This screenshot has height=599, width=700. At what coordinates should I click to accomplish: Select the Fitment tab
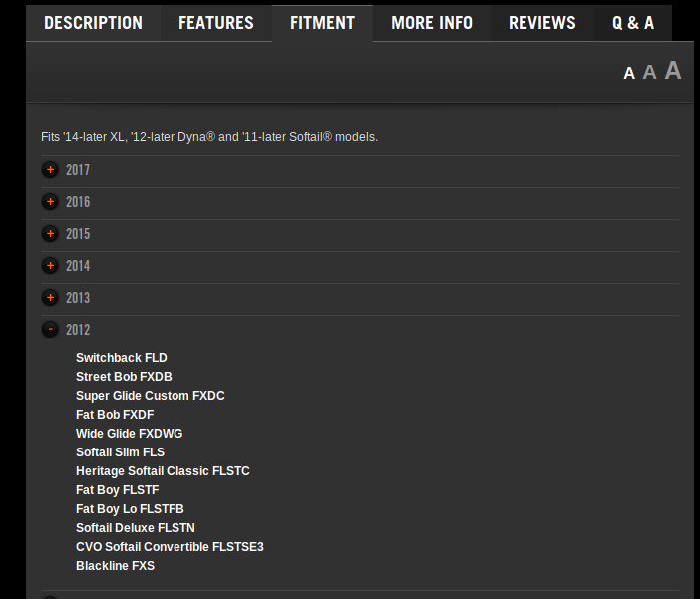pyautogui.click(x=322, y=23)
